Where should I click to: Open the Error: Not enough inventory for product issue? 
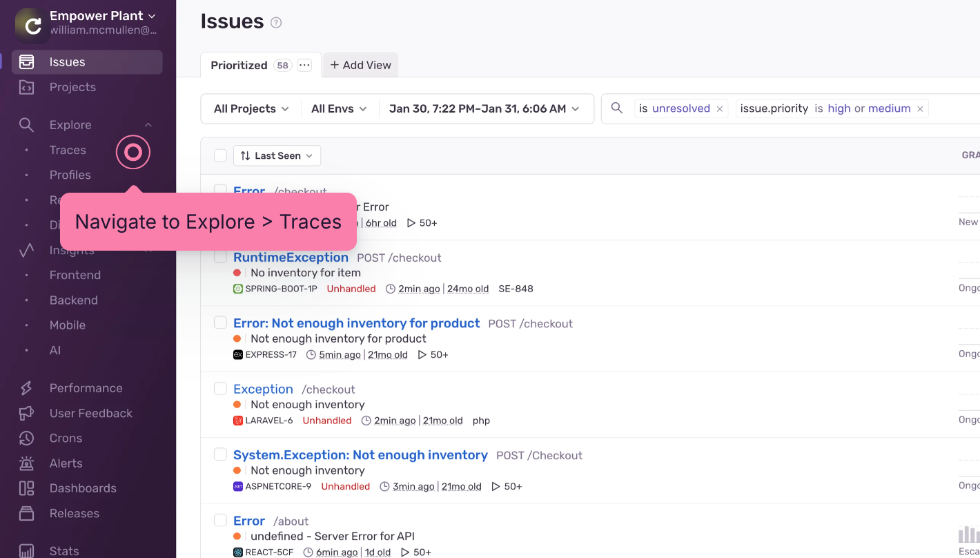[x=356, y=323]
